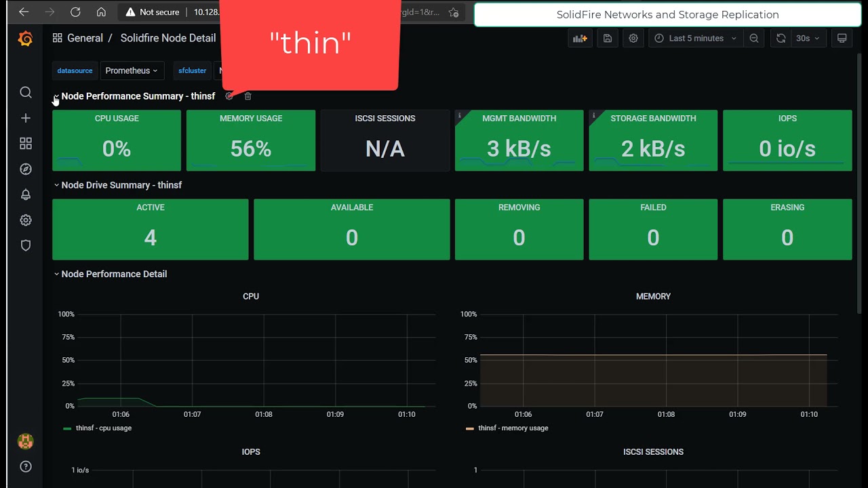Open the Solidfire Node Detail dashboard title

point(168,38)
